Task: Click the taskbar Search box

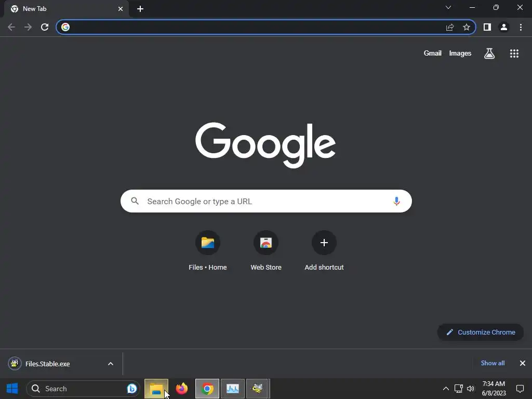Action: point(83,389)
